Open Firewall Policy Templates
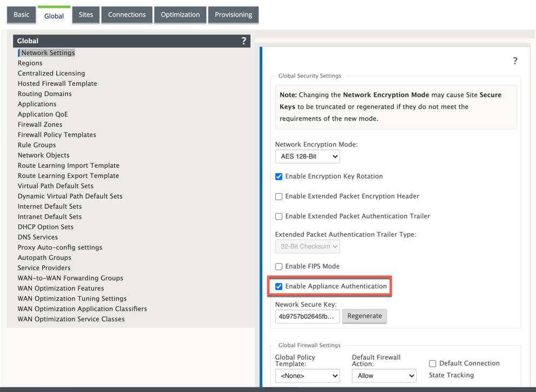 click(57, 135)
